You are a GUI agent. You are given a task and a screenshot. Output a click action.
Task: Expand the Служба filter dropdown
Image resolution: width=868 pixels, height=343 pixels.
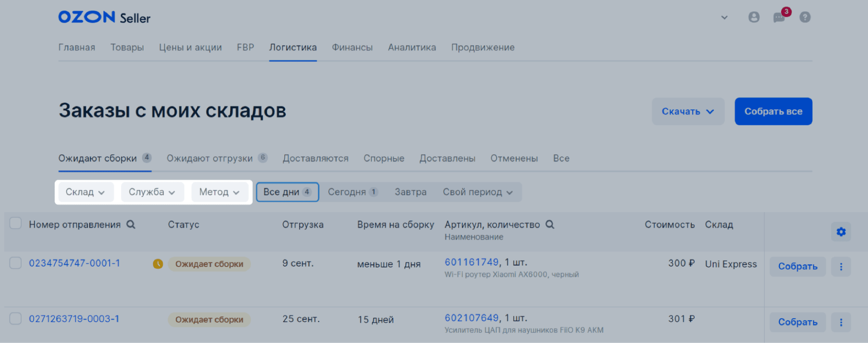tap(152, 192)
